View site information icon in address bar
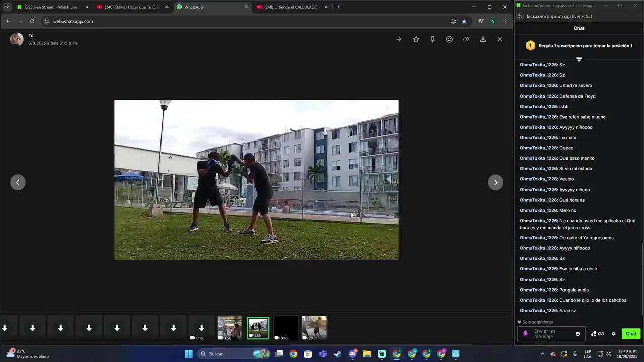 (46, 21)
